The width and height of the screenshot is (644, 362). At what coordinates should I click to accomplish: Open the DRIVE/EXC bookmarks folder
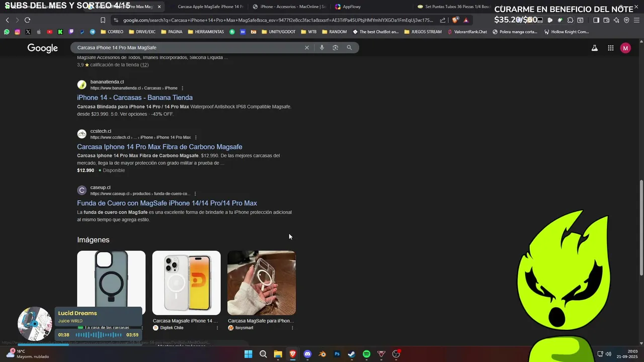(x=142, y=32)
